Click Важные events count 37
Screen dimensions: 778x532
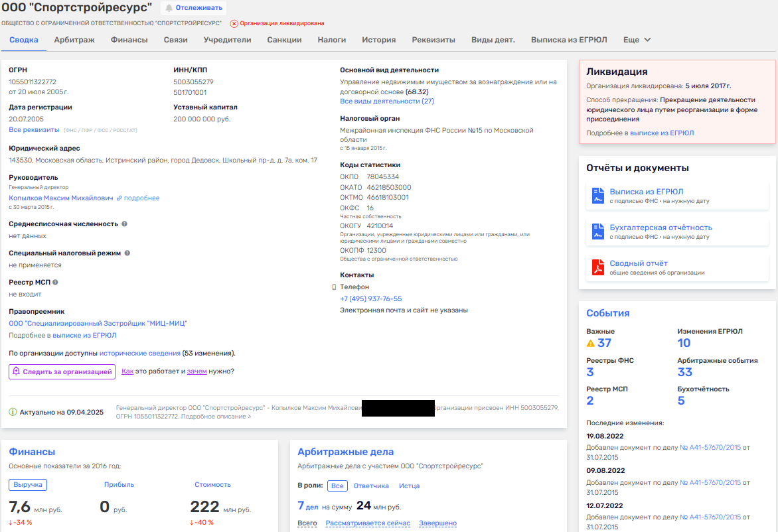tap(604, 343)
